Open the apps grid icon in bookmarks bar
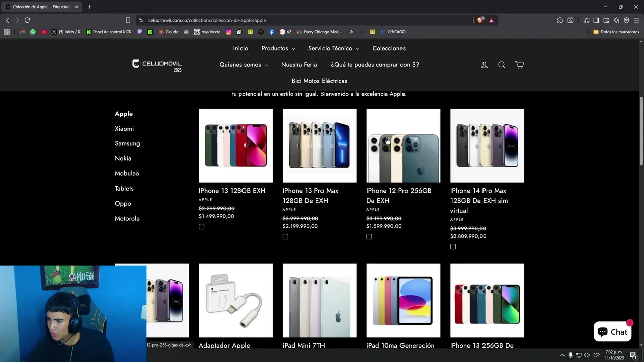 point(7,32)
